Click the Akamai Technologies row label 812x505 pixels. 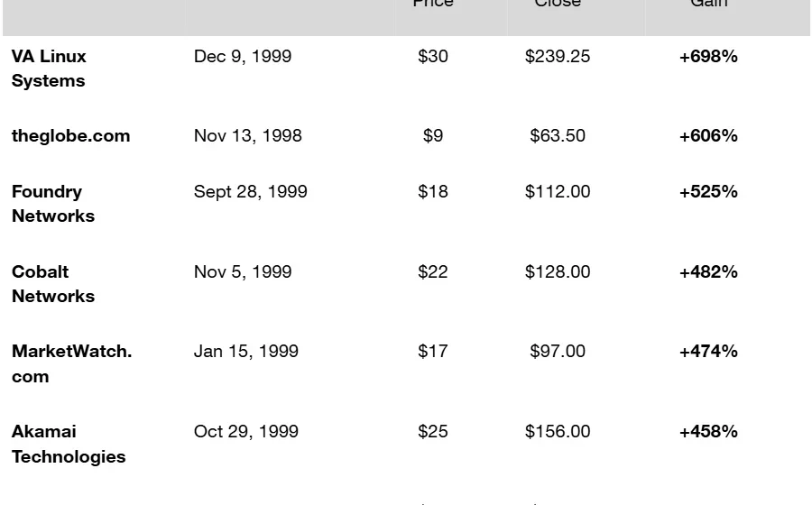(x=69, y=443)
